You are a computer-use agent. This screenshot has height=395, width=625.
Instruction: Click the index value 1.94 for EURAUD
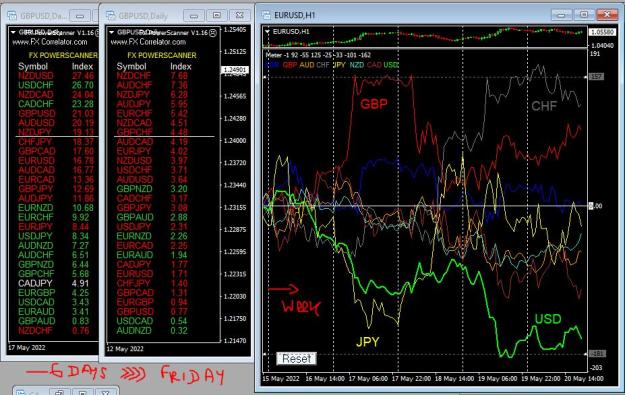[179, 255]
